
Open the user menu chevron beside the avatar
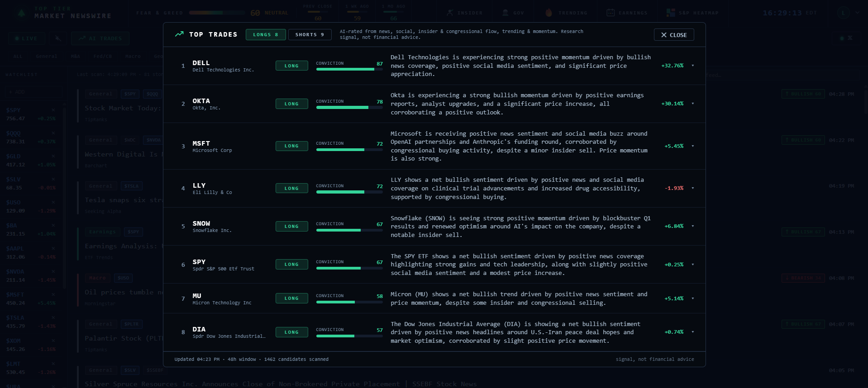pos(857,13)
